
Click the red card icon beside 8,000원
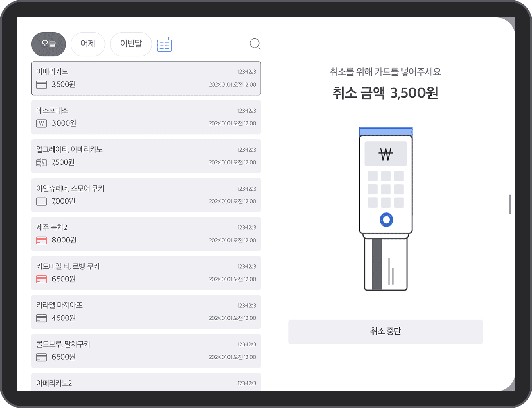tap(41, 240)
